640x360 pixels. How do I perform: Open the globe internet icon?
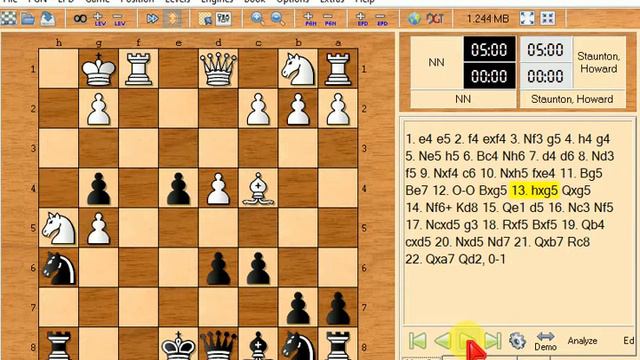414,18
